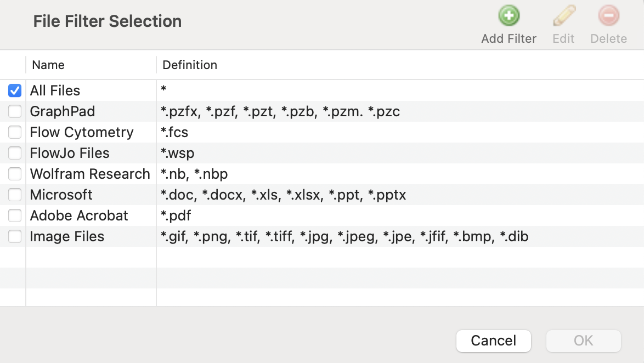Check the Image Files filter
This screenshot has width=644, height=363.
(14, 236)
